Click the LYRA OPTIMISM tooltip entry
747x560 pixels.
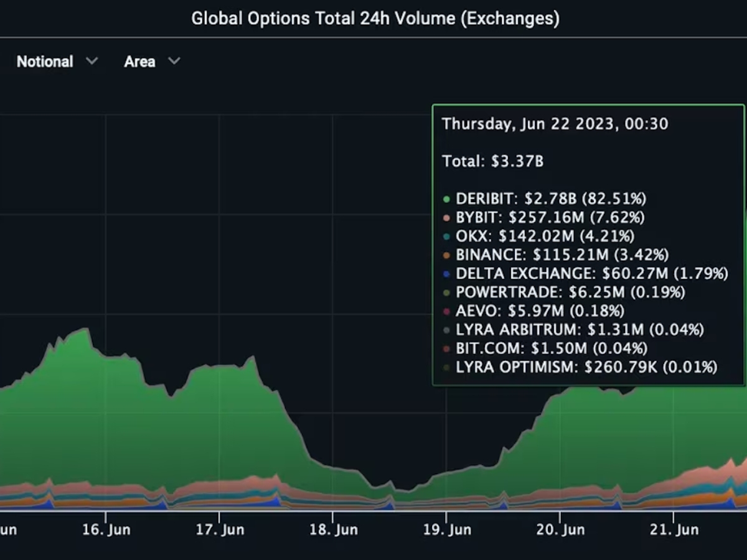point(586,367)
